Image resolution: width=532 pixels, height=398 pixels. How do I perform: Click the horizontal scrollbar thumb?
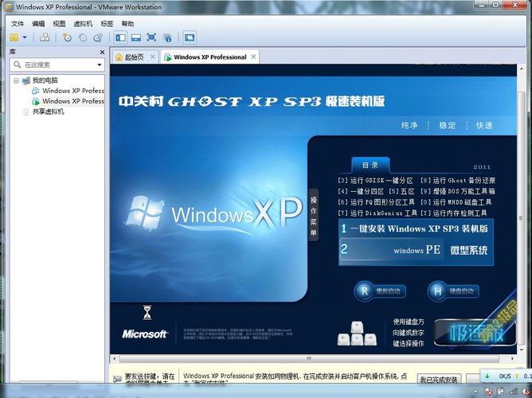(x=308, y=358)
